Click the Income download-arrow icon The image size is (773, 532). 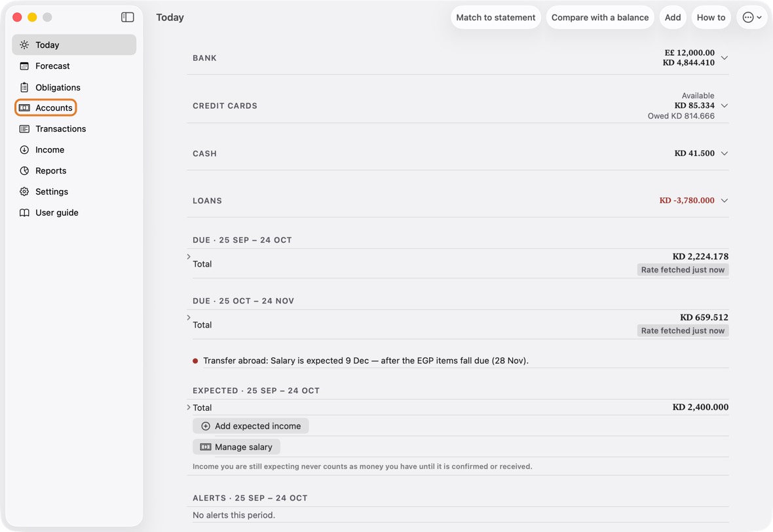24,150
